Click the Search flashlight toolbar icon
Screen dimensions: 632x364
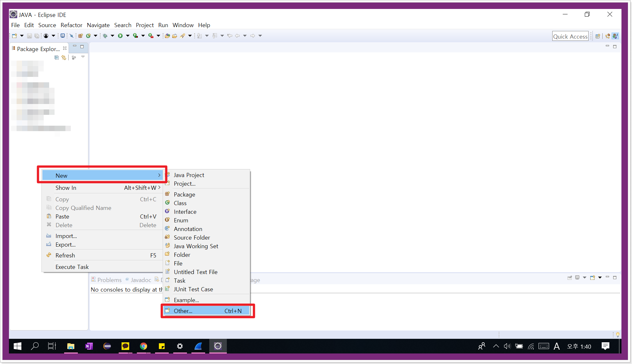coord(182,36)
